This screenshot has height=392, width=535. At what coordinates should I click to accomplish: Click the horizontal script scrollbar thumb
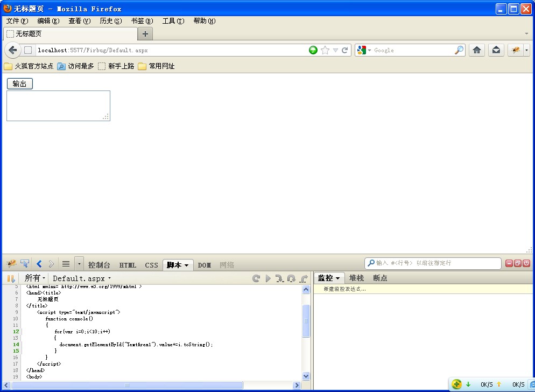[x=127, y=385]
